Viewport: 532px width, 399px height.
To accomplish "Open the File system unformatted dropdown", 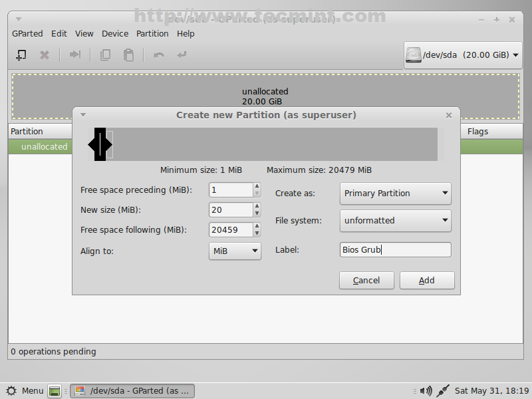I will click(395, 221).
